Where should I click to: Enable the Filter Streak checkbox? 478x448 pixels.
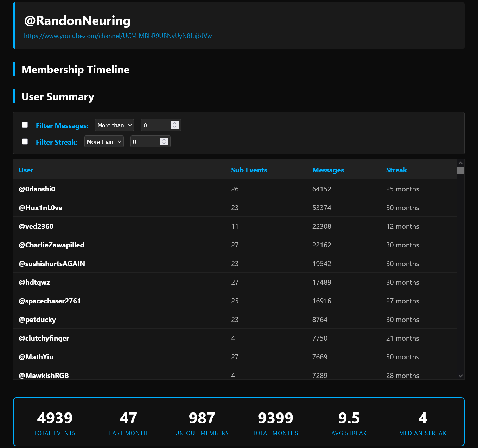(x=25, y=141)
